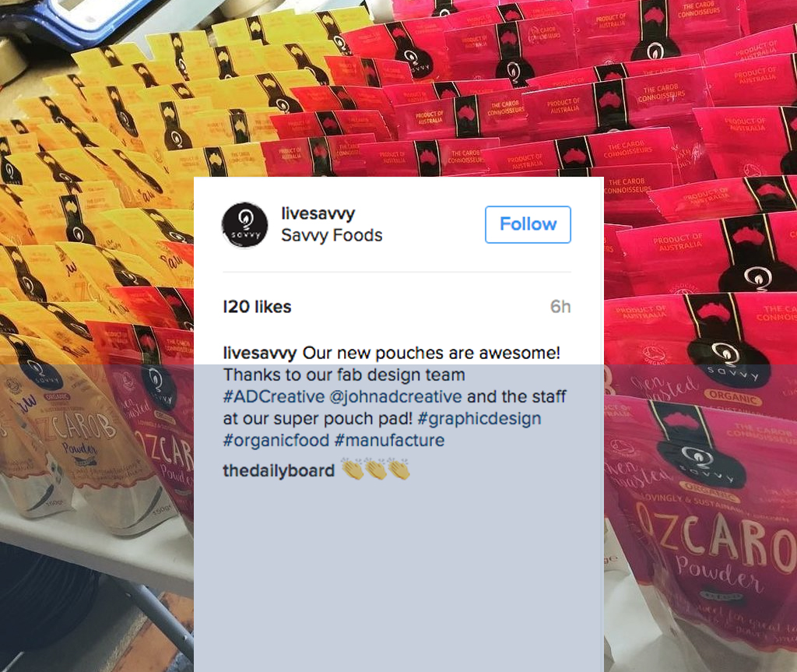Browse the #graphicdesign hashtag
This screenshot has width=797, height=672.
point(479,418)
